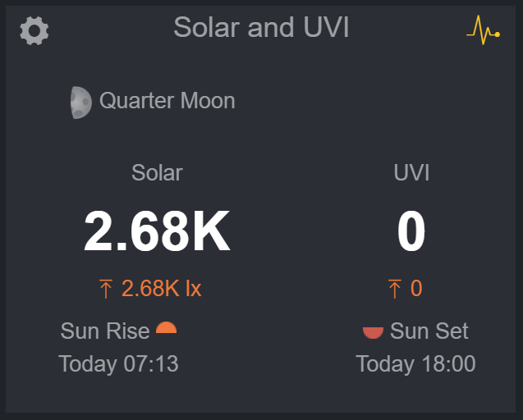Click the orange up arrow beside 2.68K lx
Viewport: 523px width, 420px height.
pyautogui.click(x=106, y=289)
